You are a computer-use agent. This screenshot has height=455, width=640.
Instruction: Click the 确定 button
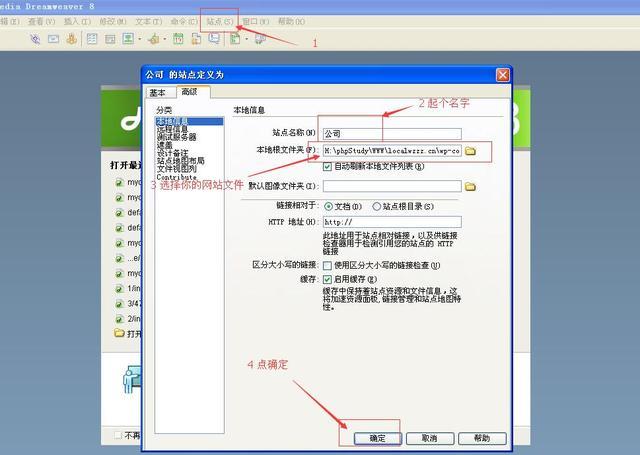[378, 438]
